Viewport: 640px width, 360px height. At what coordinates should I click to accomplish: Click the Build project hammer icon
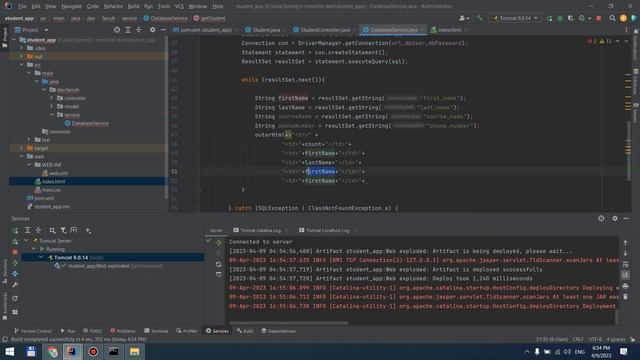(x=480, y=18)
